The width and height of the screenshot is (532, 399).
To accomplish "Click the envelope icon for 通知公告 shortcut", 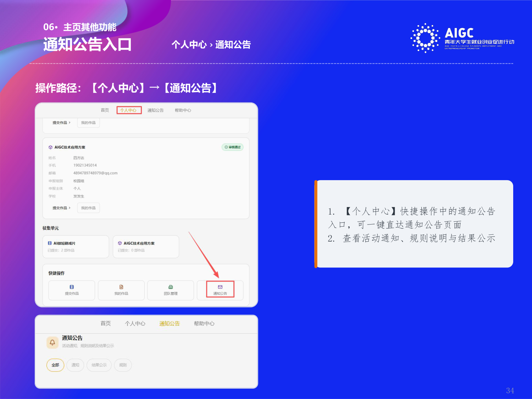I will click(220, 287).
